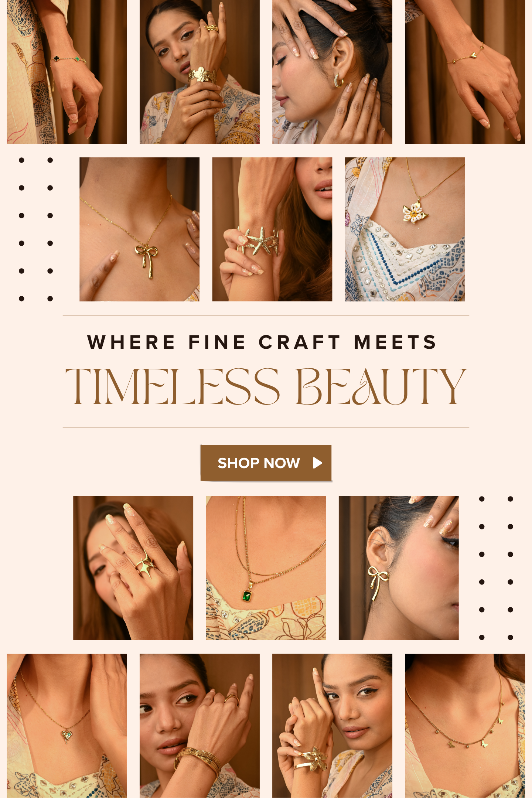Open the heart charm bracelet image
The width and height of the screenshot is (532, 798).
pos(465,72)
